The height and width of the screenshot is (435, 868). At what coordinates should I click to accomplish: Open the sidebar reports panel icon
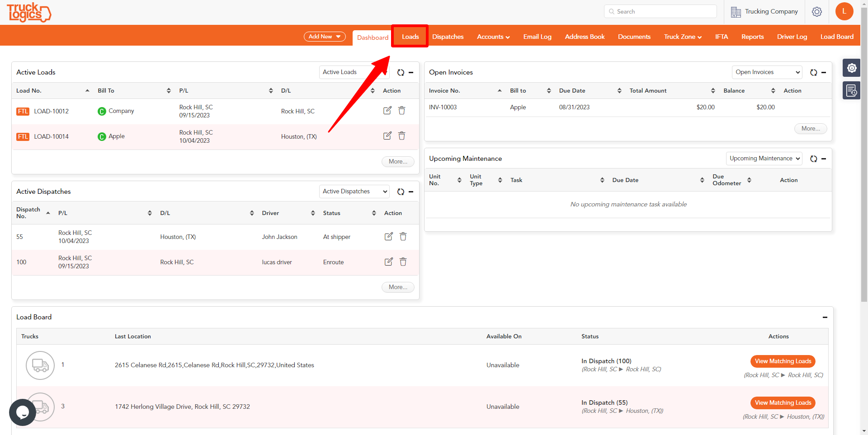pyautogui.click(x=852, y=90)
